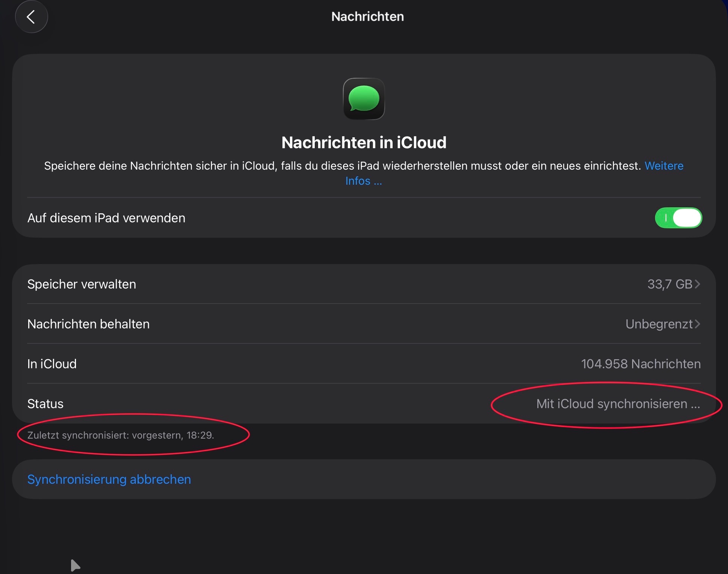Screen dimensions: 728x574
Task: Click the green Messages app icon
Action: tap(364, 99)
